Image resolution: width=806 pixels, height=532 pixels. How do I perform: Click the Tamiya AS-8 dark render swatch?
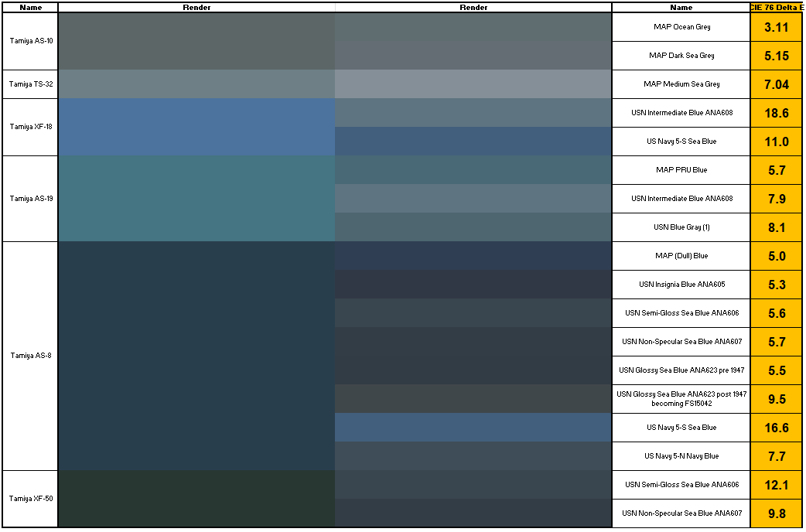[196, 356]
